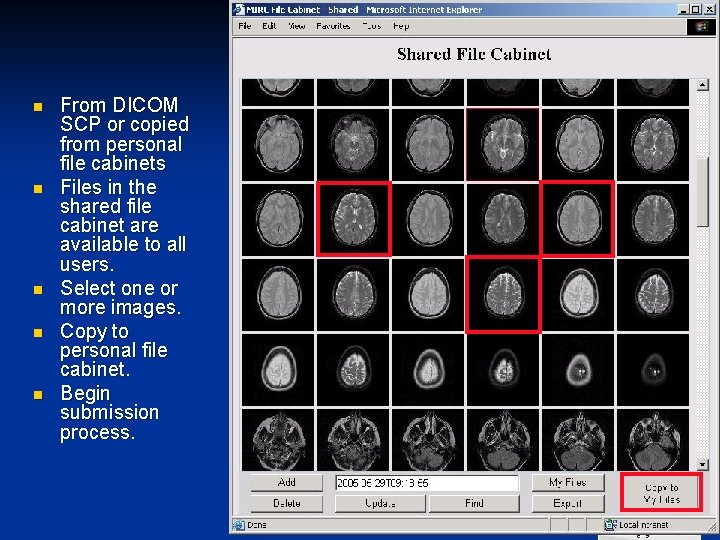This screenshot has width=720, height=540.
Task: Click the Done status bar text
Action: click(x=257, y=525)
